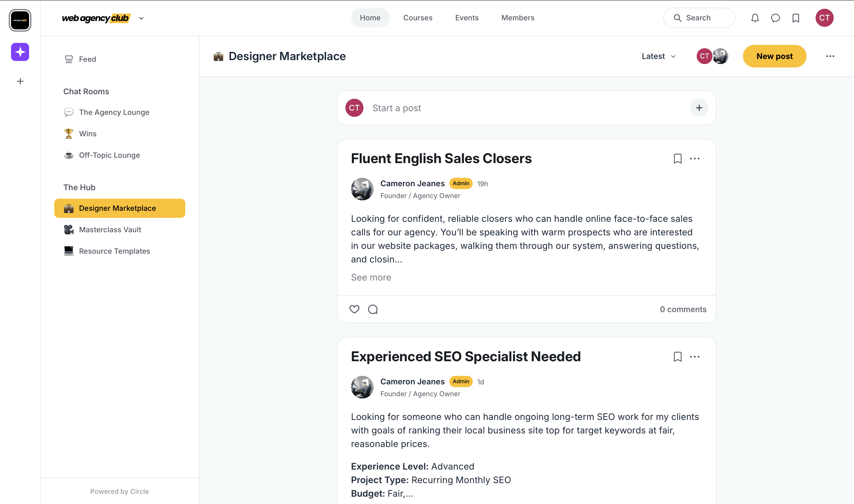Open Designer Marketplace space options menu
854x504 pixels.
tap(830, 56)
